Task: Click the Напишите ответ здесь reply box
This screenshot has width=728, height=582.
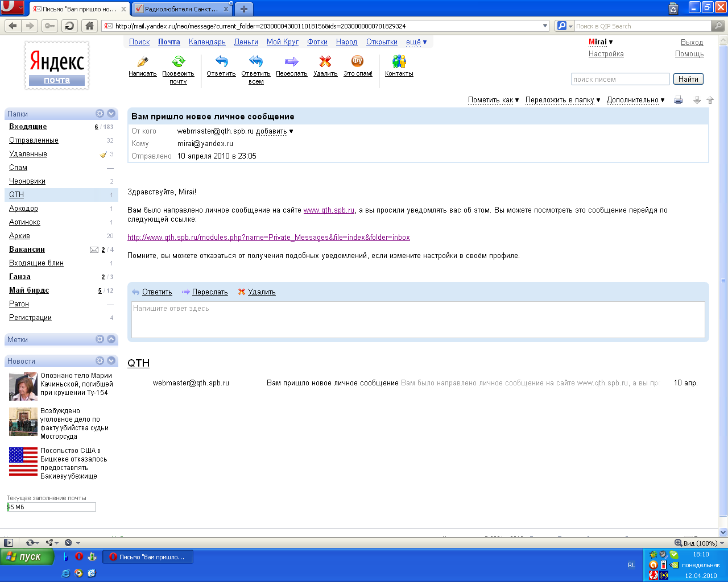Action: (x=418, y=319)
